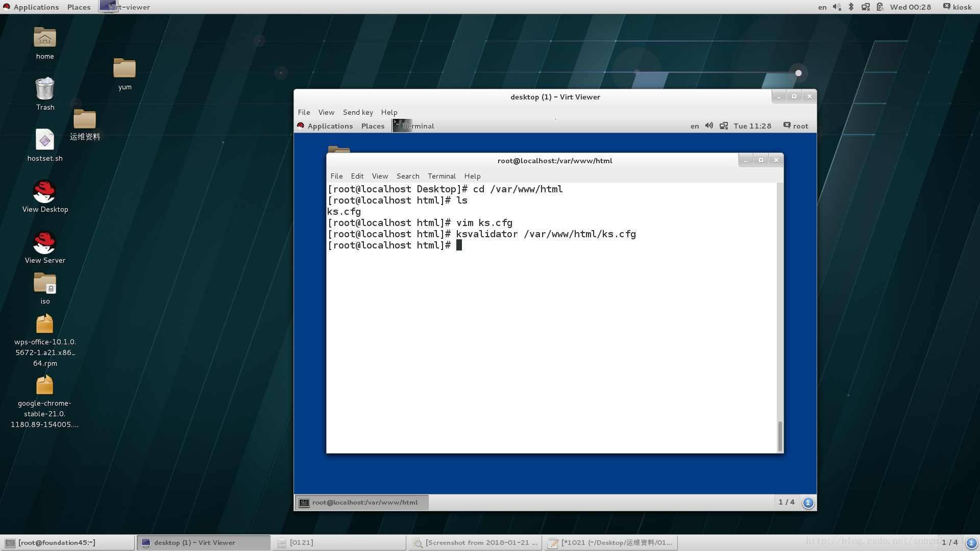Click guest Terminal app indicator
Screen dimensions: 980x551
(413, 126)
